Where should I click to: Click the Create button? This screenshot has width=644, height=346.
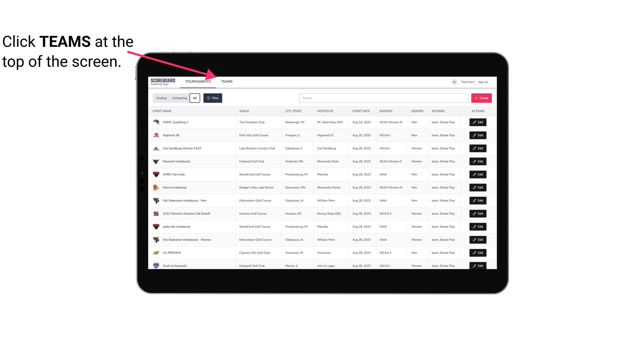point(482,98)
